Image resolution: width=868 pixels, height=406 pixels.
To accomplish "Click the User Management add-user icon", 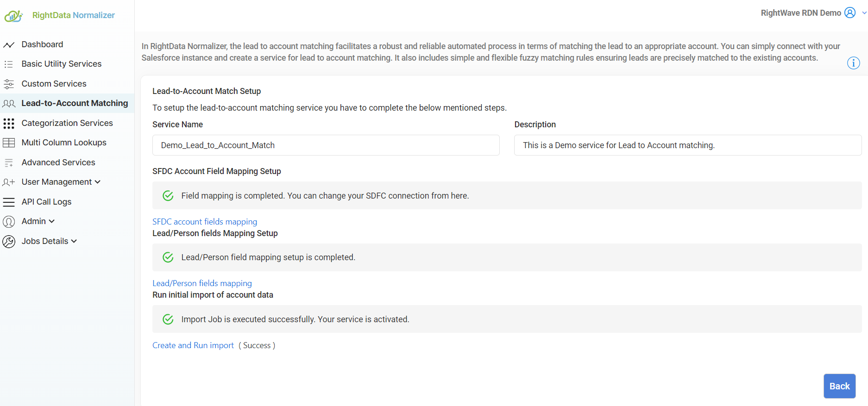I will pos(9,182).
